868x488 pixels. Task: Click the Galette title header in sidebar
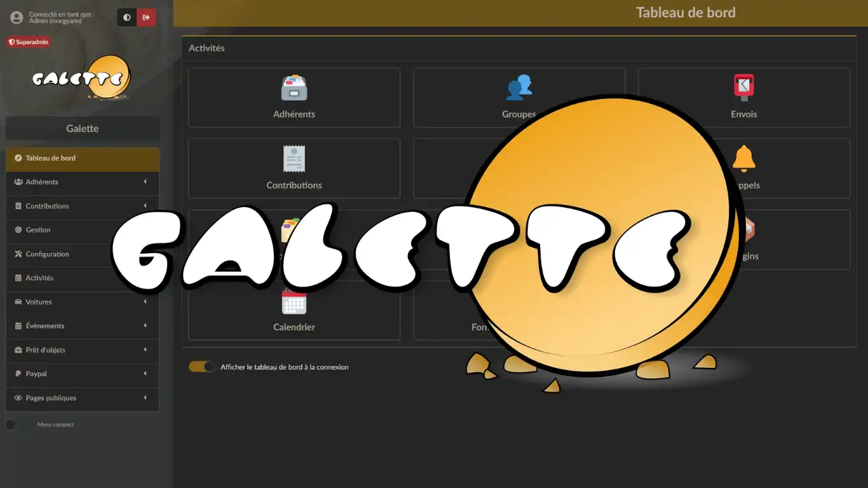pyautogui.click(x=83, y=128)
